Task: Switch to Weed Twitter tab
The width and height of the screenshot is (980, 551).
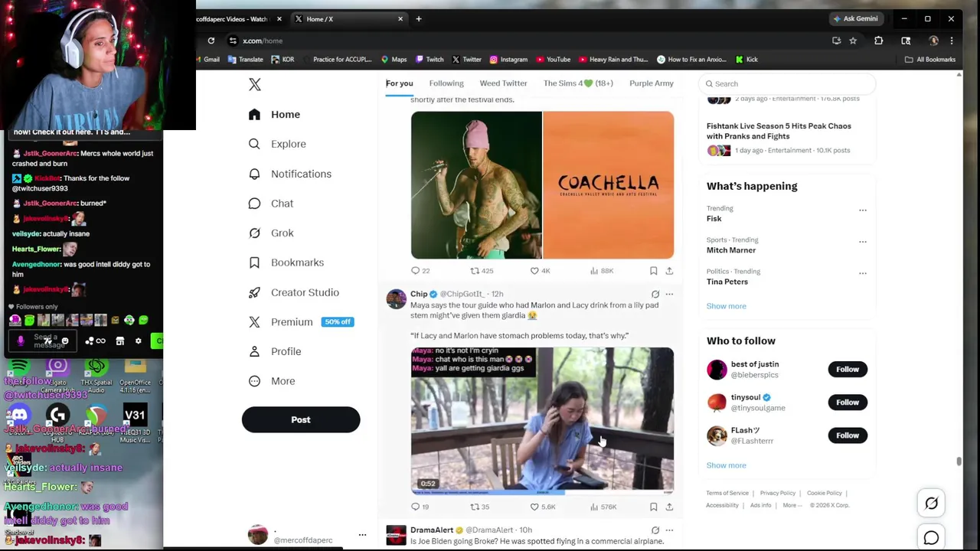Action: [x=503, y=83]
